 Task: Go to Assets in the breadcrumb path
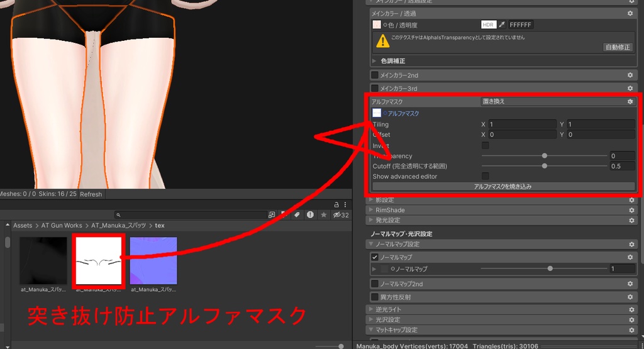[23, 225]
